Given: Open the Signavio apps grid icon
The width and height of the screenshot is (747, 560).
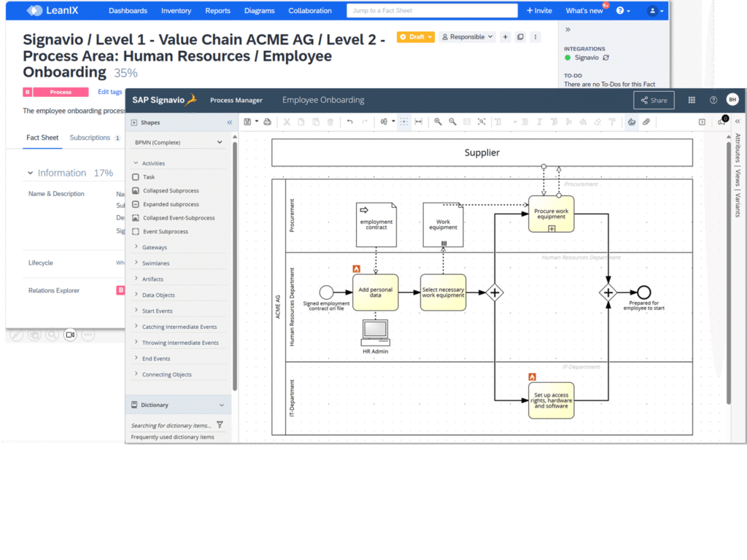Looking at the screenshot, I should click(691, 100).
